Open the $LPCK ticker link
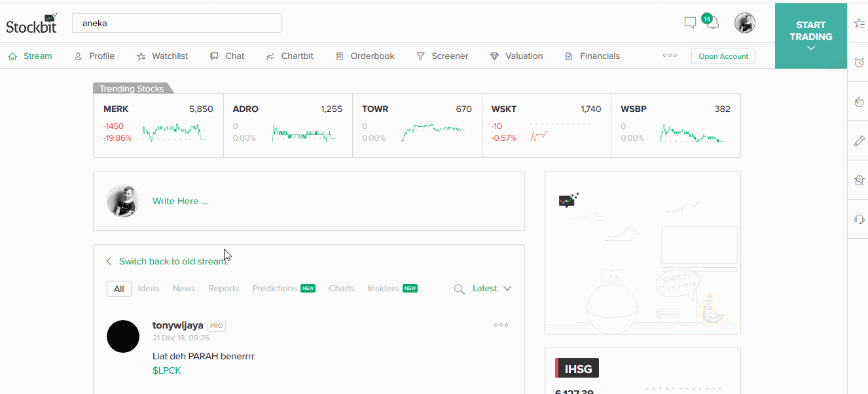The width and height of the screenshot is (868, 394). point(167,370)
